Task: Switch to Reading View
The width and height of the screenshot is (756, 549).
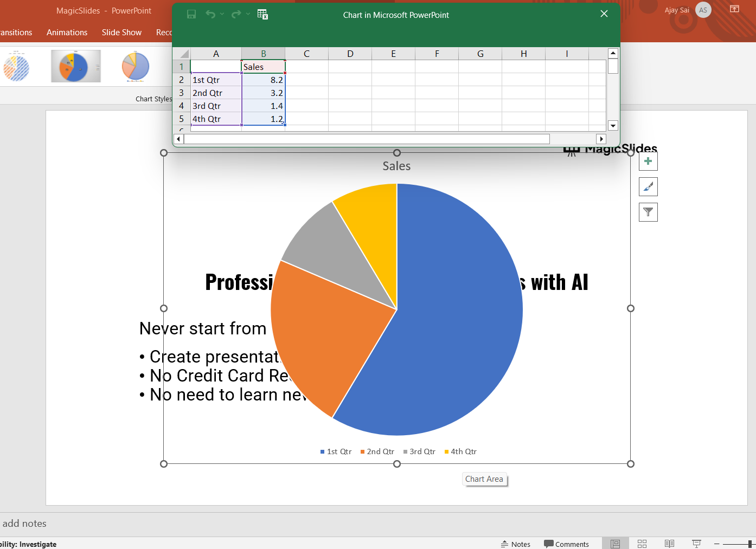Action: 670,544
